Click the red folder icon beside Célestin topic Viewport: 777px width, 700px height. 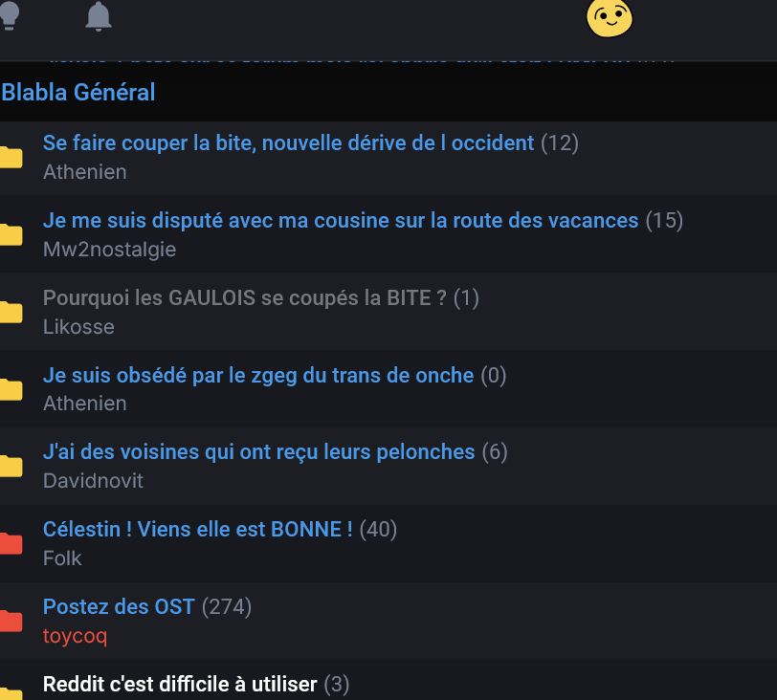(x=11, y=544)
